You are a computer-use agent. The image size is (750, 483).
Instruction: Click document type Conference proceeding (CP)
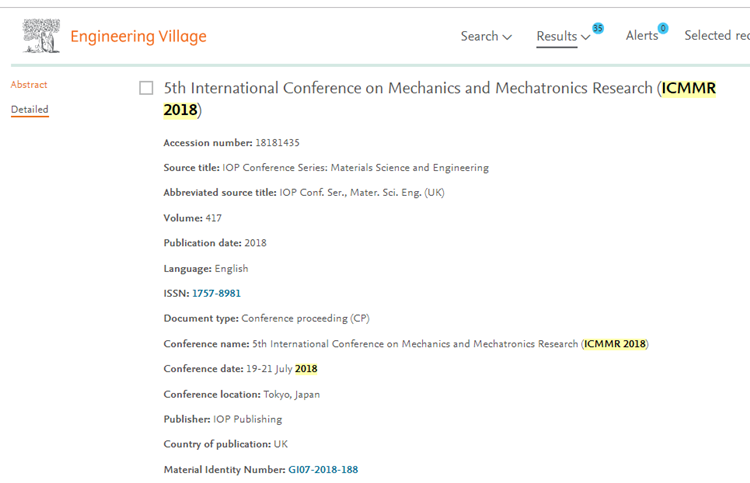[x=305, y=318]
